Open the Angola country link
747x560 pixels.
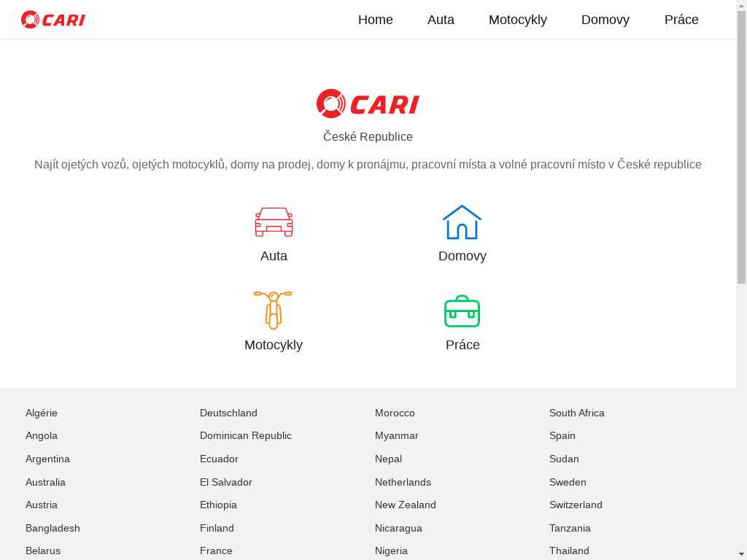point(42,436)
